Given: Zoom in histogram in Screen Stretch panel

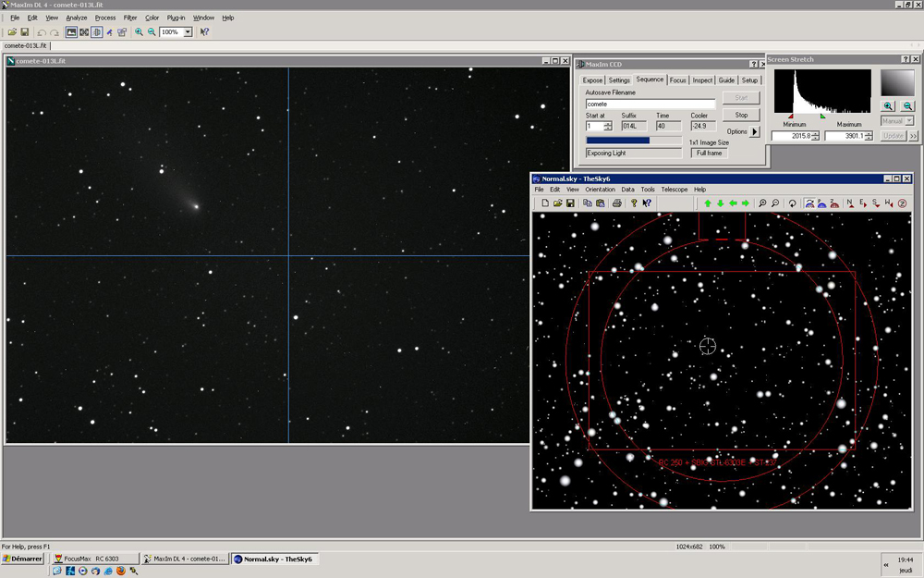Looking at the screenshot, I should pos(889,106).
